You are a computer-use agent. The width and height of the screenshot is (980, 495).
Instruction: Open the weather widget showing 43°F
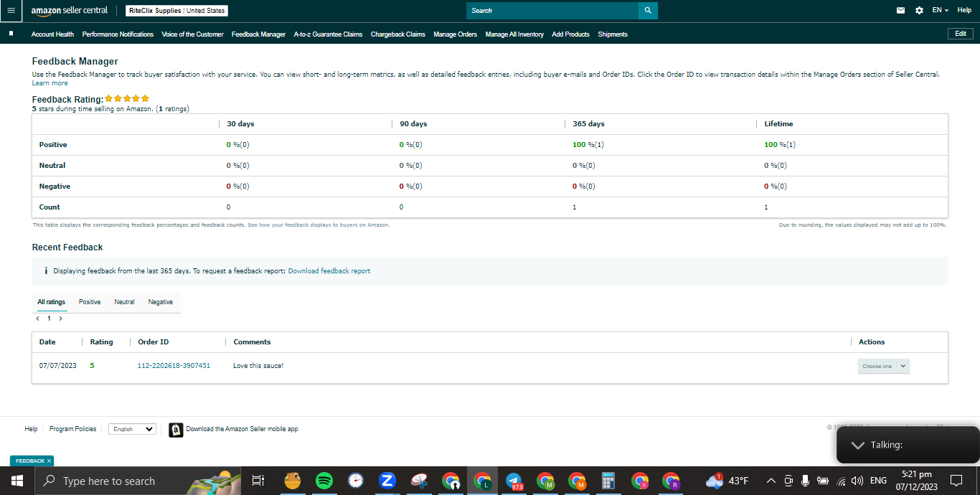(727, 481)
